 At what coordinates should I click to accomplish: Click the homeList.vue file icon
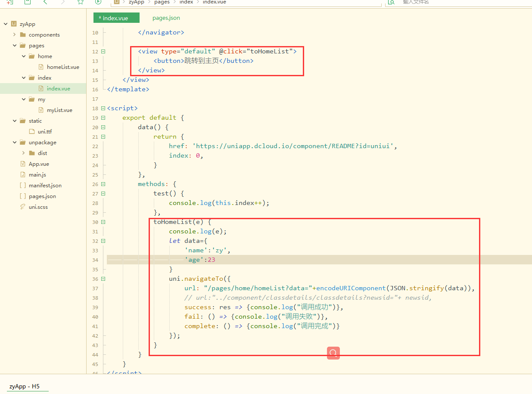pos(41,67)
